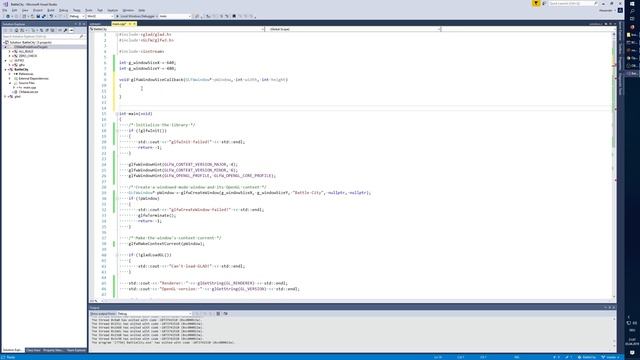This screenshot has height=360, width=640.
Task: Open the Global Scope dropdown
Action: pos(354,29)
